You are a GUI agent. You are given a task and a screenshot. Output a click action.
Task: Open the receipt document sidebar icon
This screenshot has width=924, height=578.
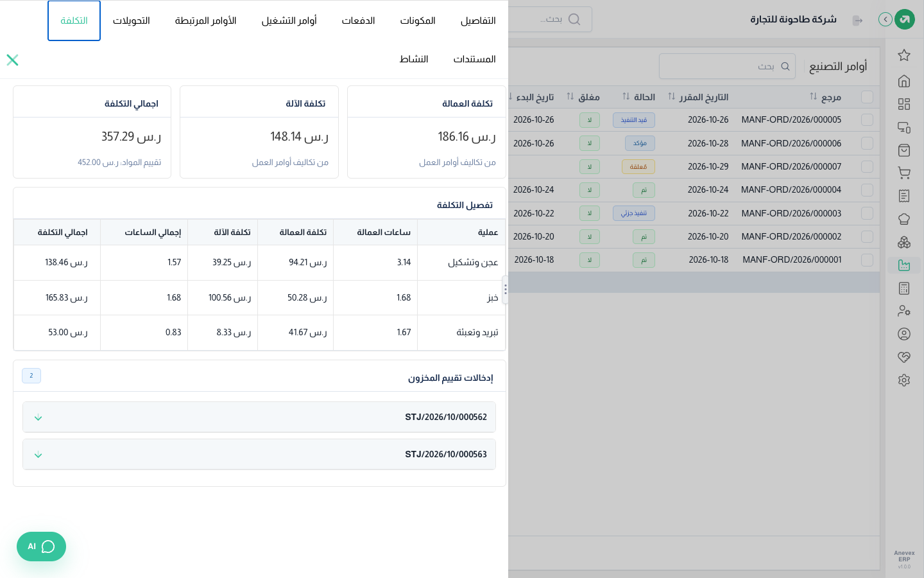pos(904,196)
